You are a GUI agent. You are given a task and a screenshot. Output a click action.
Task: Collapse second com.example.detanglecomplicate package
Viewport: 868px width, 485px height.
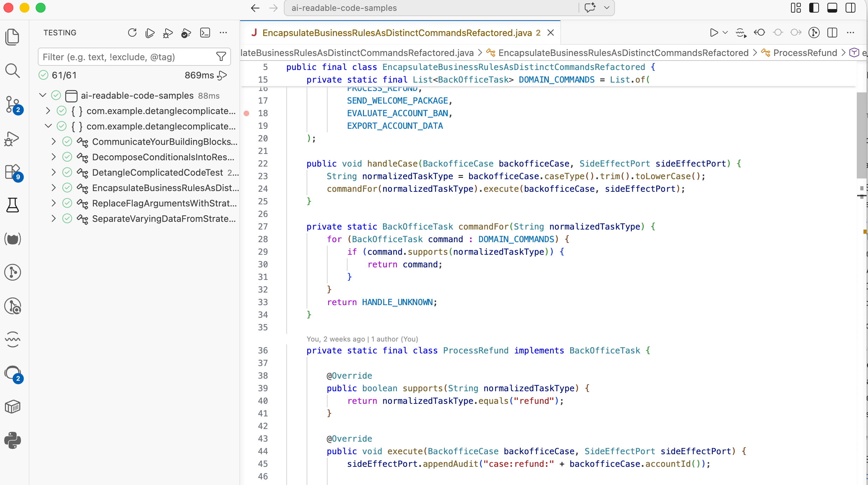pyautogui.click(x=48, y=126)
